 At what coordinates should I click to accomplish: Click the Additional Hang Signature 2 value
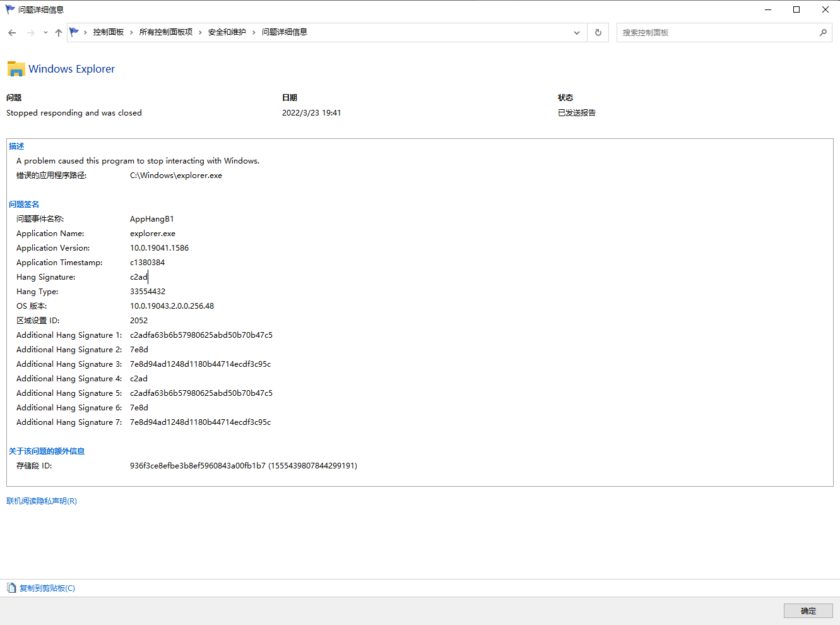tap(139, 350)
